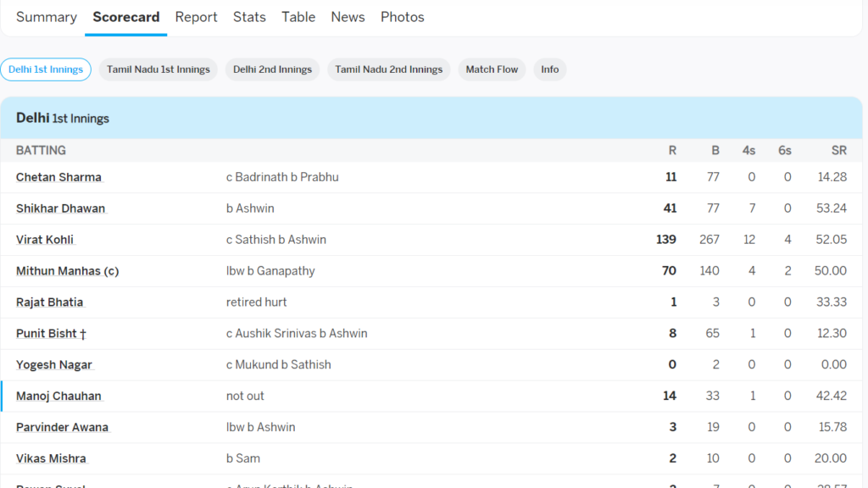Click dismissal text 'lbw b Ganapathy'
This screenshot has height=488, width=868.
(270, 271)
